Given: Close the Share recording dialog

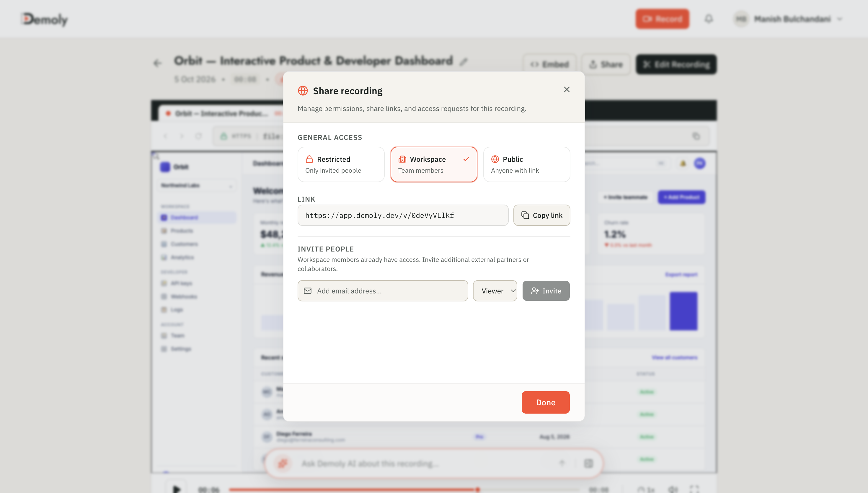Looking at the screenshot, I should 567,89.
